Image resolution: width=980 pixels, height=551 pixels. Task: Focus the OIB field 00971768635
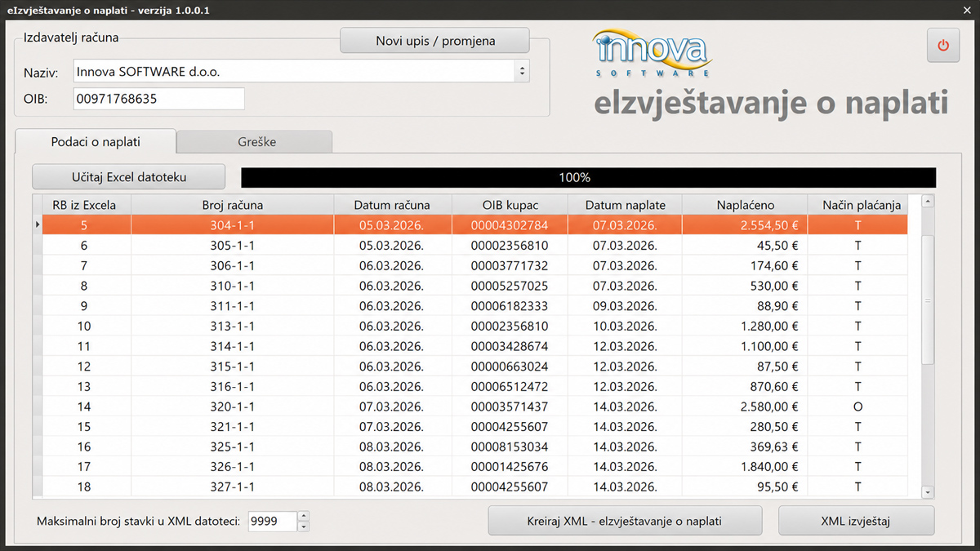click(158, 99)
